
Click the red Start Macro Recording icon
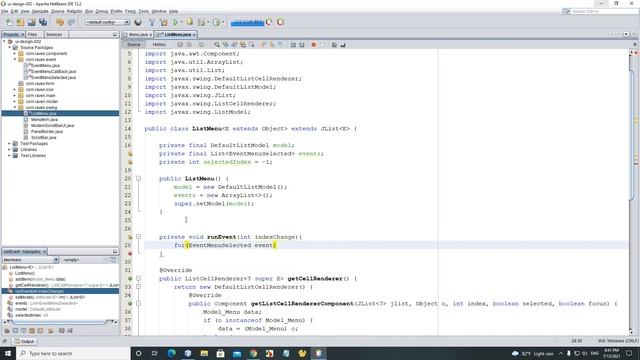pos(313,45)
